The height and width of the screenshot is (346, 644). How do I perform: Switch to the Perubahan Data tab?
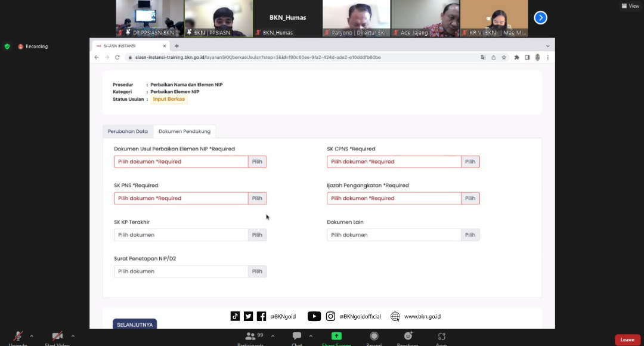coord(128,131)
